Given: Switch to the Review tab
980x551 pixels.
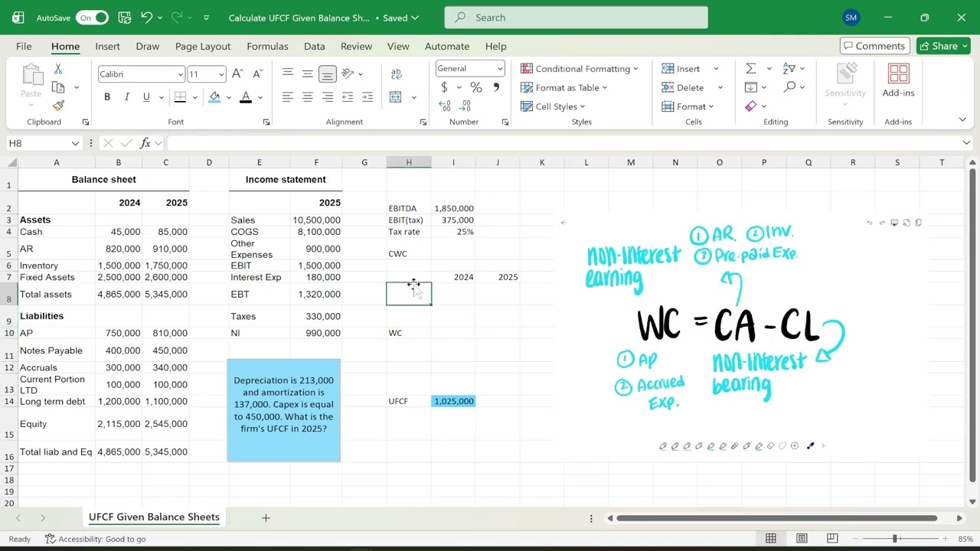Looking at the screenshot, I should coord(356,46).
